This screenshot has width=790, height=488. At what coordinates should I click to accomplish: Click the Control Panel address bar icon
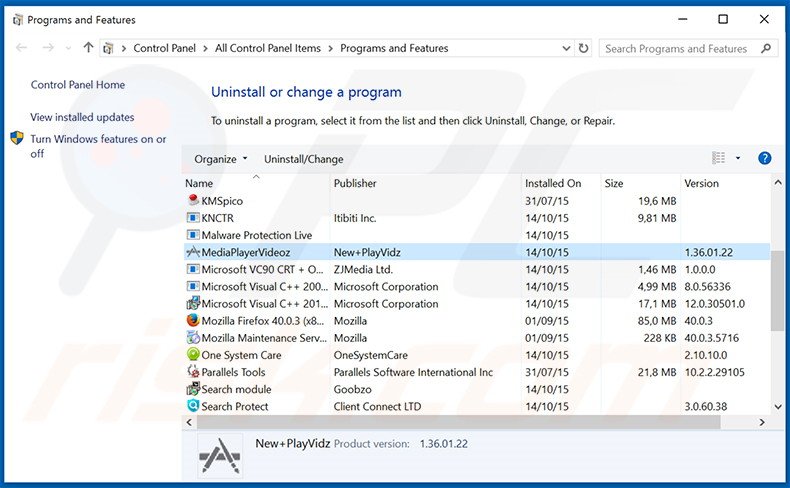(108, 48)
